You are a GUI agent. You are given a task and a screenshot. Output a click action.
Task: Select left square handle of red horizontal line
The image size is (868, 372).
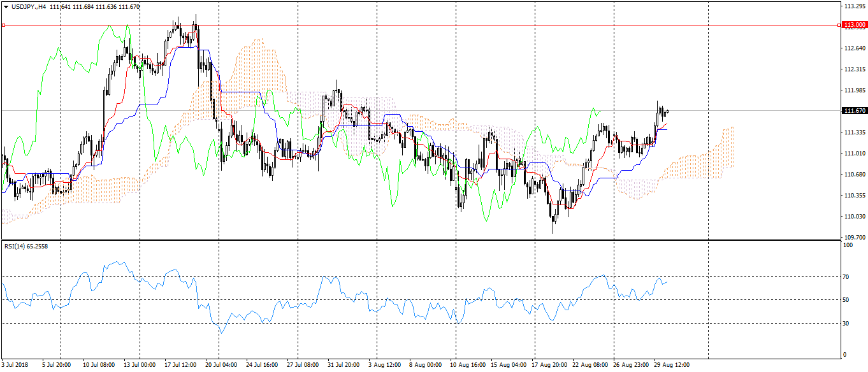click(4, 25)
